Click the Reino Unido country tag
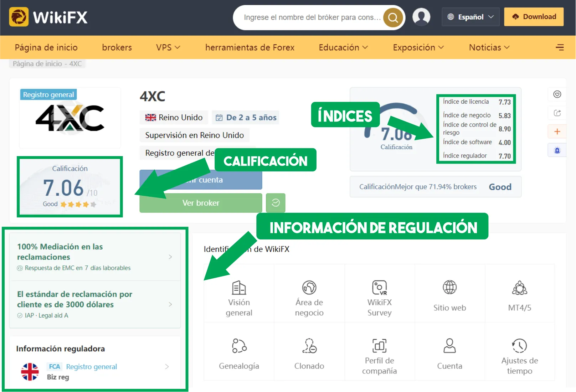Viewport: 576px width, 392px height. (x=174, y=117)
